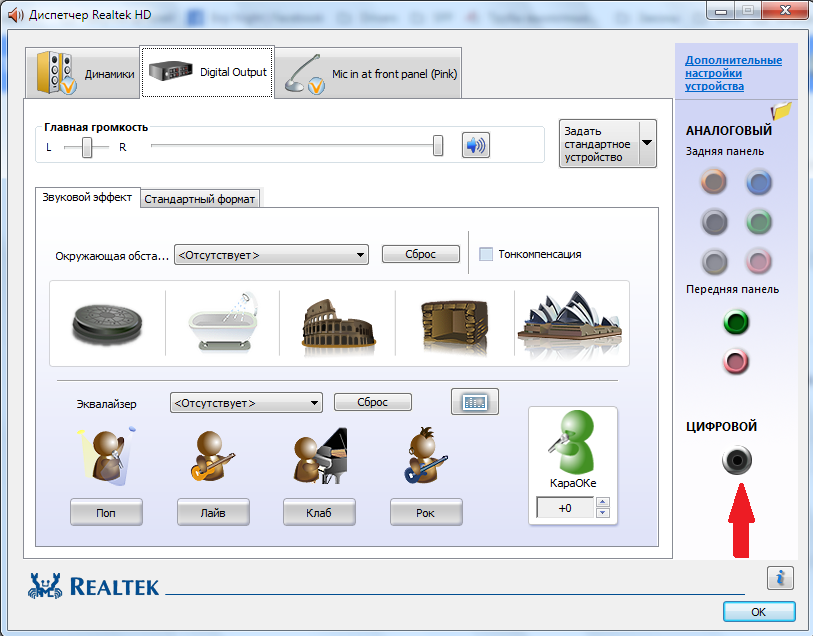Click the grey rear panel jack
The height and width of the screenshot is (636, 813).
coord(714,261)
